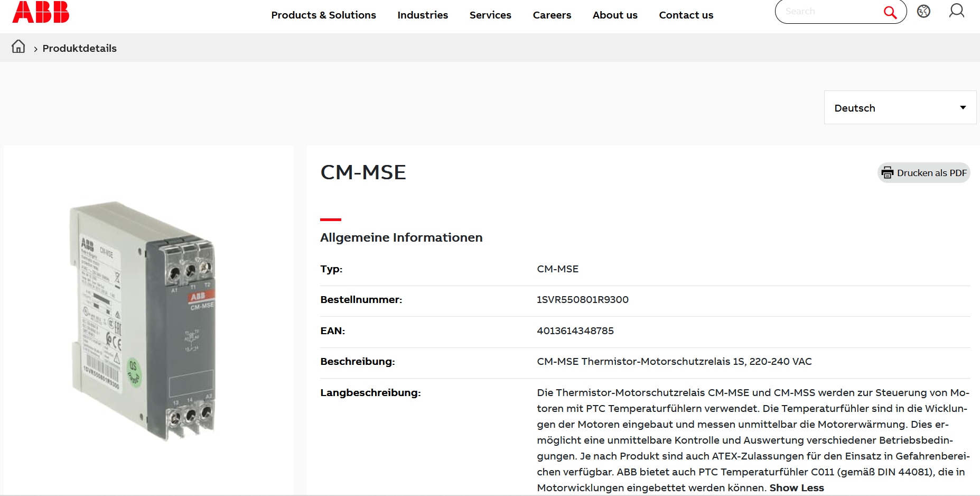Click Produktdetails breadcrumb link
The height and width of the screenshot is (496, 980).
point(80,48)
